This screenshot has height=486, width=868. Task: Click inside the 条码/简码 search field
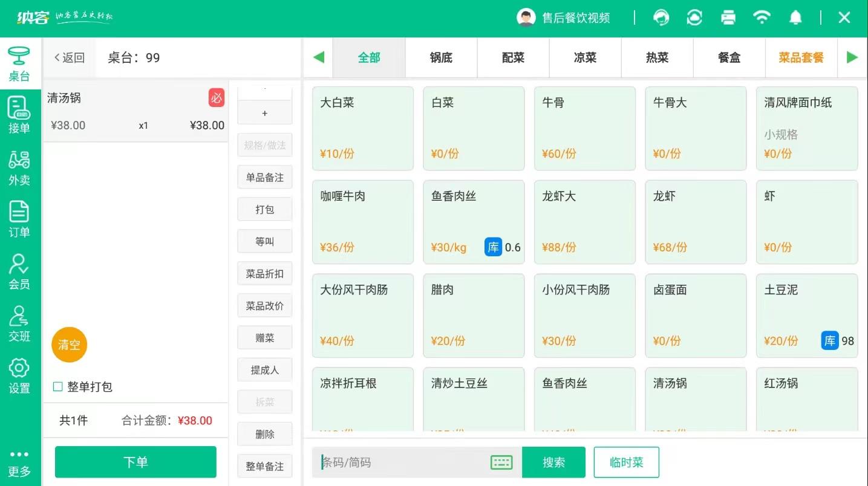(x=393, y=462)
